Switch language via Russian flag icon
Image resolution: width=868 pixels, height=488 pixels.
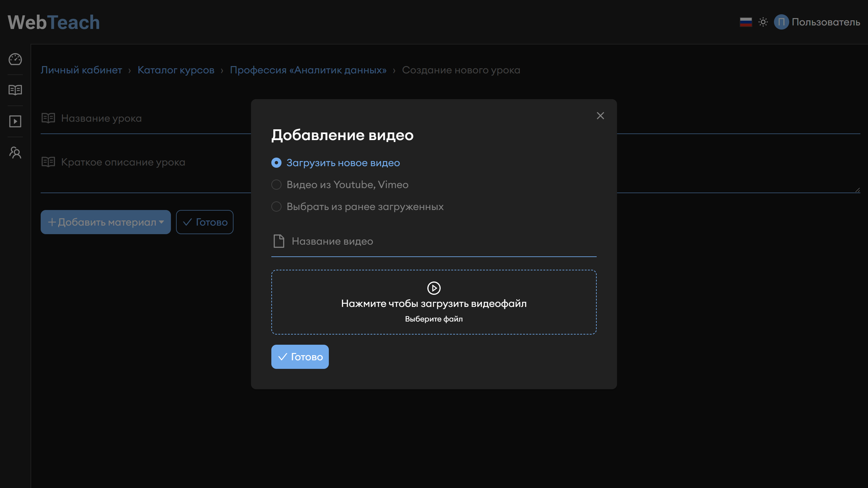pyautogui.click(x=746, y=22)
